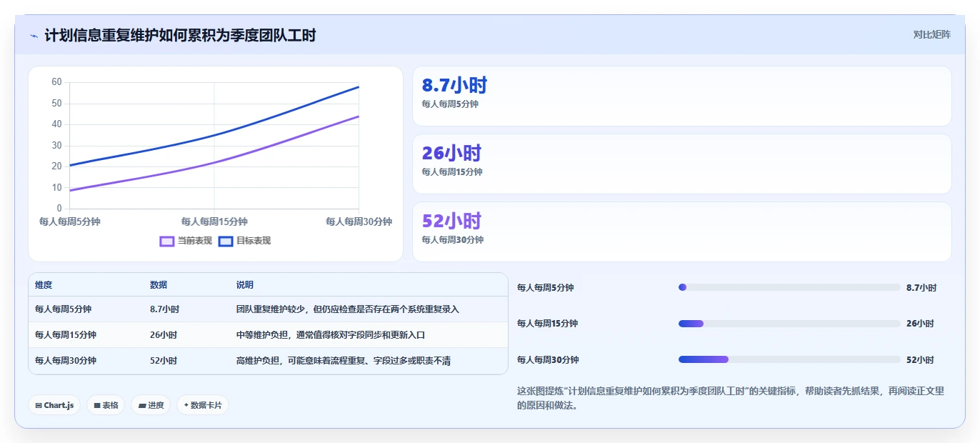The width and height of the screenshot is (980, 443).
Task: Click chart x-axis label 每人每周30分钟
Action: (359, 221)
